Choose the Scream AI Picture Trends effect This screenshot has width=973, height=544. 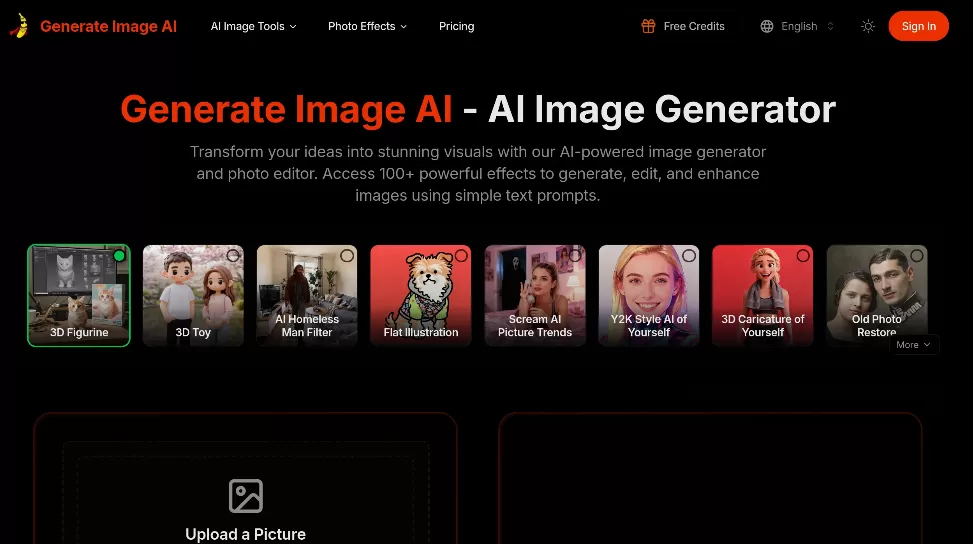tap(535, 295)
